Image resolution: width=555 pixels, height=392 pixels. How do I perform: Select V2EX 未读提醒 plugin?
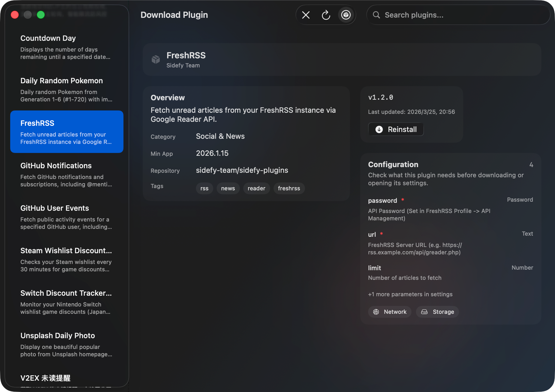[67, 377]
